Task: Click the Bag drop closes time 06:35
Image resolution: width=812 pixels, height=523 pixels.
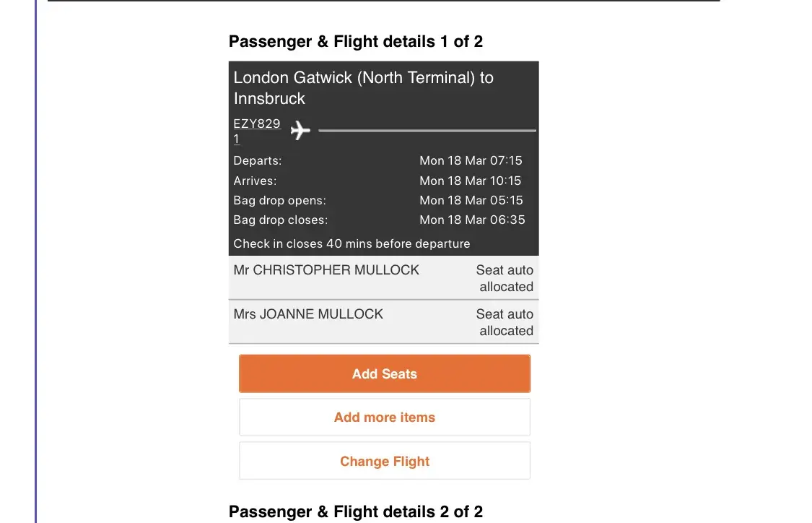Action: (472, 220)
